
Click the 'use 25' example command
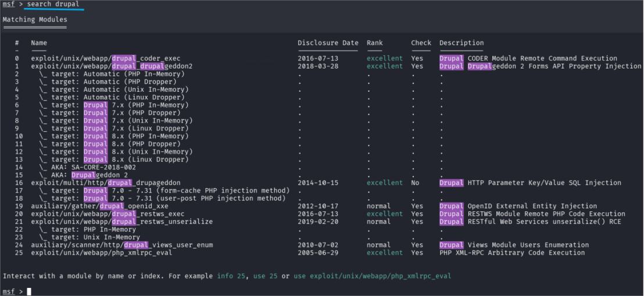[265, 276]
